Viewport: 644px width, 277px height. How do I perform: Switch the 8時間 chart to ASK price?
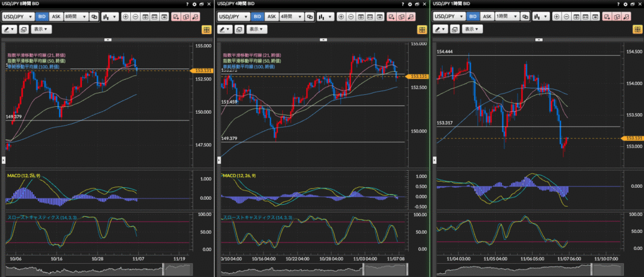(55, 16)
